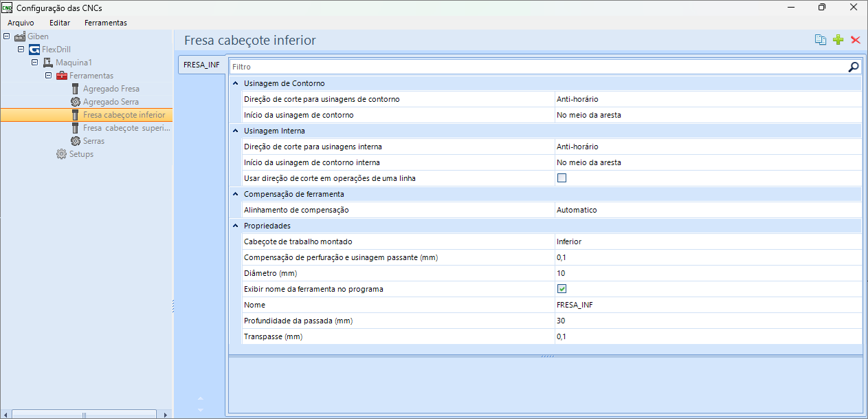Viewport: 868px width, 419px height.
Task: Click the red X delete icon
Action: (x=856, y=40)
